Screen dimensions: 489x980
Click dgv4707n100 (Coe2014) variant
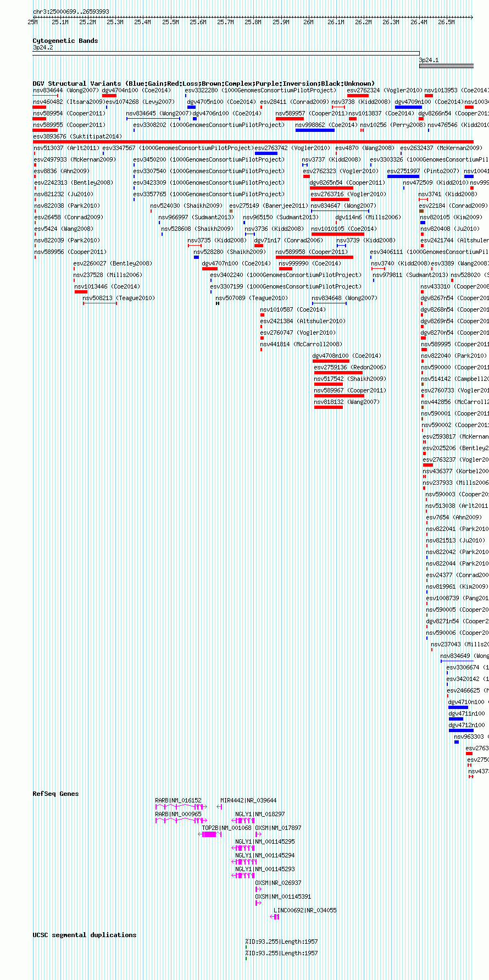(x=210, y=269)
